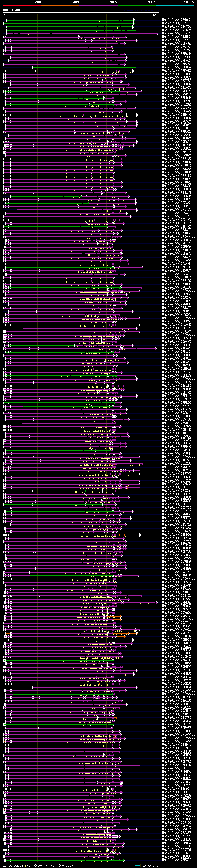The height and width of the screenshot is (868, 197).
Task: Select the UniRef100_Q9C5S0 label
Action: [x=177, y=121]
